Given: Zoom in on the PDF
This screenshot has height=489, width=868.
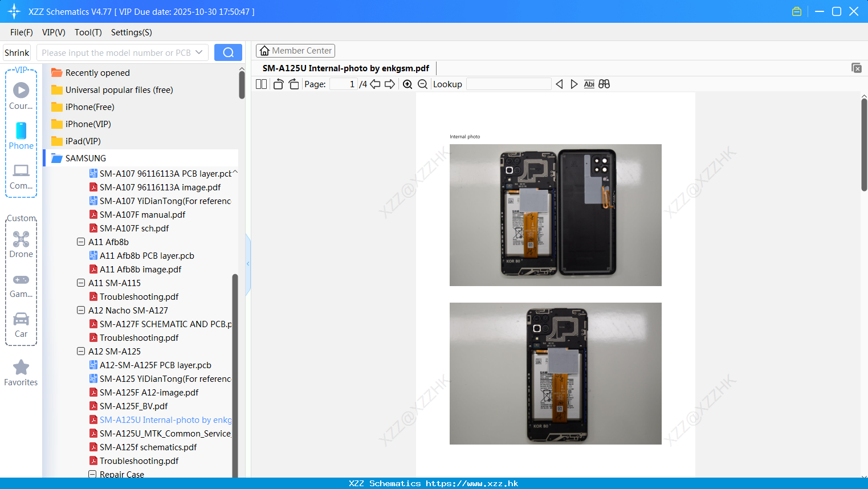Looking at the screenshot, I should [x=407, y=84].
